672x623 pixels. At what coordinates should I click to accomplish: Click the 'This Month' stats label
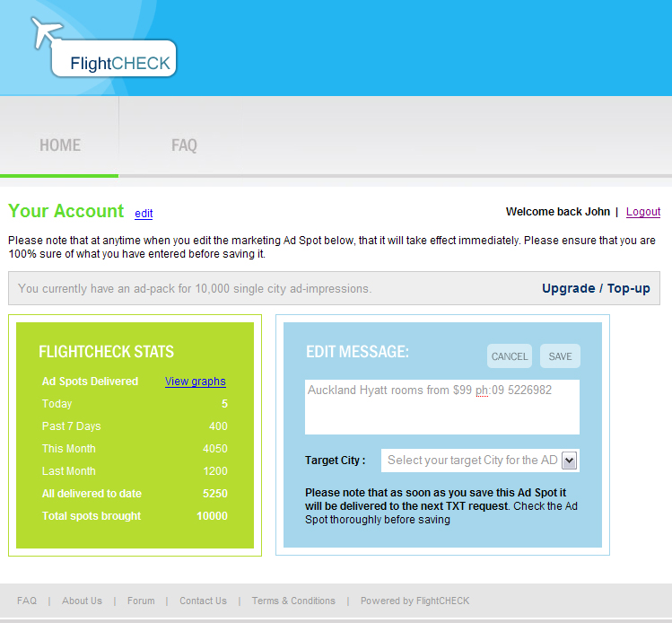tap(68, 449)
